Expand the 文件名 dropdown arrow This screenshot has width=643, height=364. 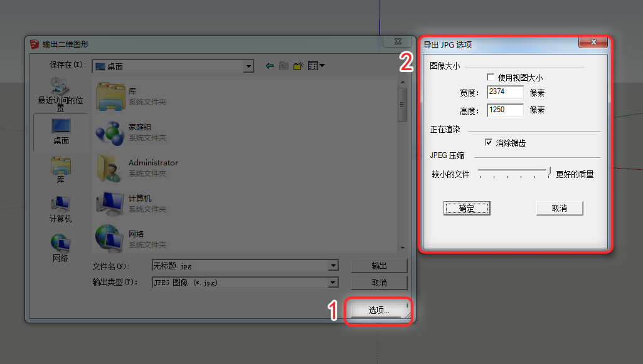333,266
